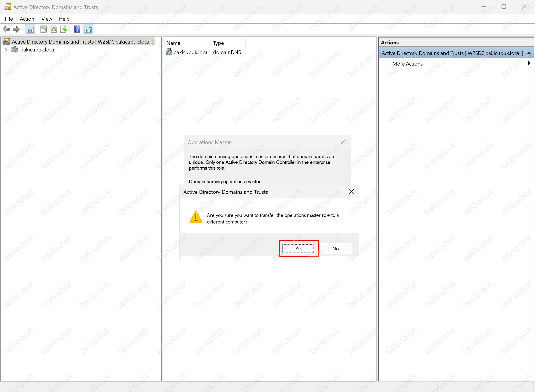Click root node icon in console tree

tap(6, 42)
